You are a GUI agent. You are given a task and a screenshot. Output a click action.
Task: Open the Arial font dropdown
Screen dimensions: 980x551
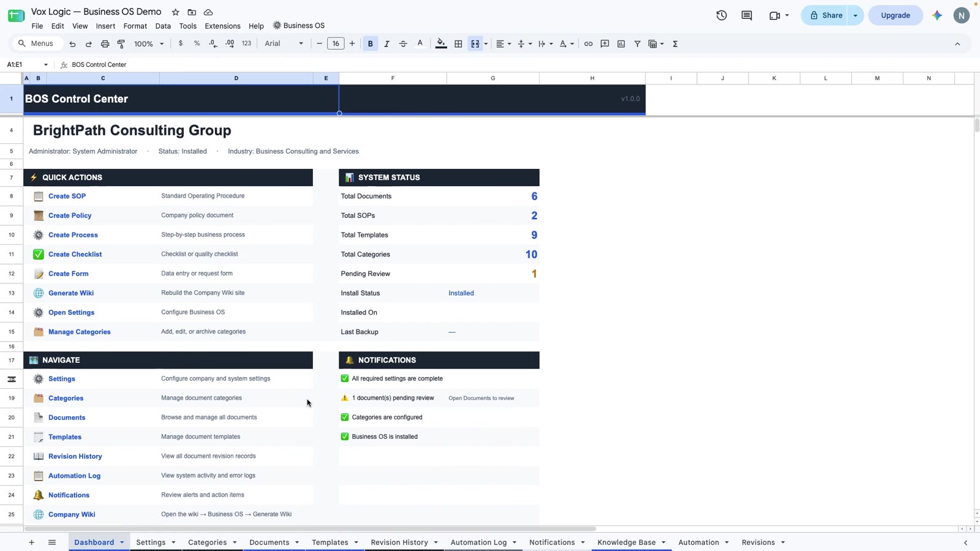284,43
